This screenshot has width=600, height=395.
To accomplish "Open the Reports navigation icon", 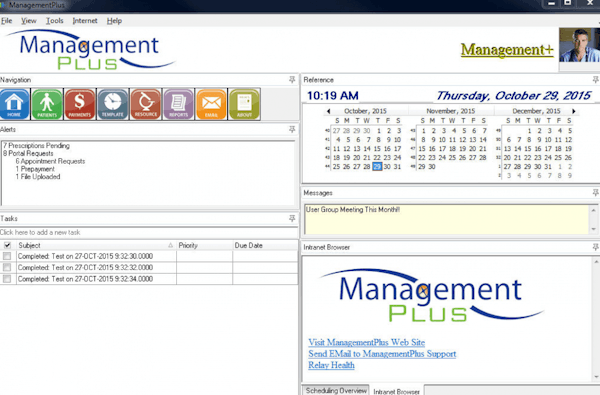I will click(178, 104).
